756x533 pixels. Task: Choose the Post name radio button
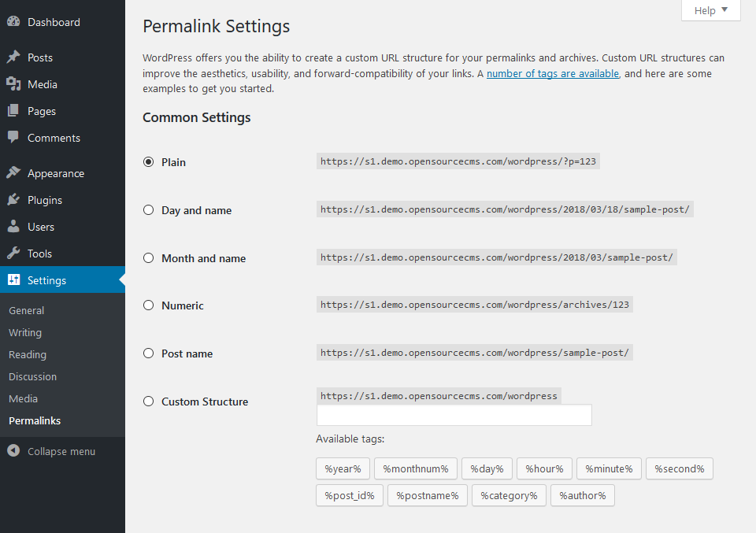click(149, 353)
